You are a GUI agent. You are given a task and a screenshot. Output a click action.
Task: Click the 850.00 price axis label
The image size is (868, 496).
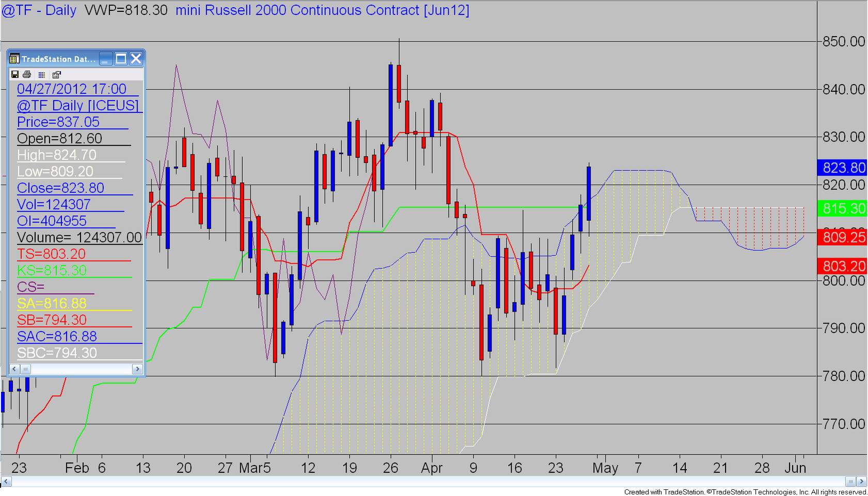[844, 41]
